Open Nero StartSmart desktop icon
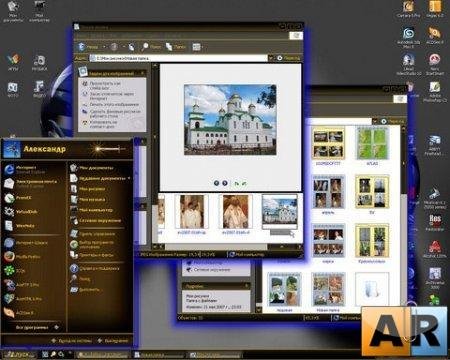The height and width of the screenshot is (360, 450). (x=435, y=65)
